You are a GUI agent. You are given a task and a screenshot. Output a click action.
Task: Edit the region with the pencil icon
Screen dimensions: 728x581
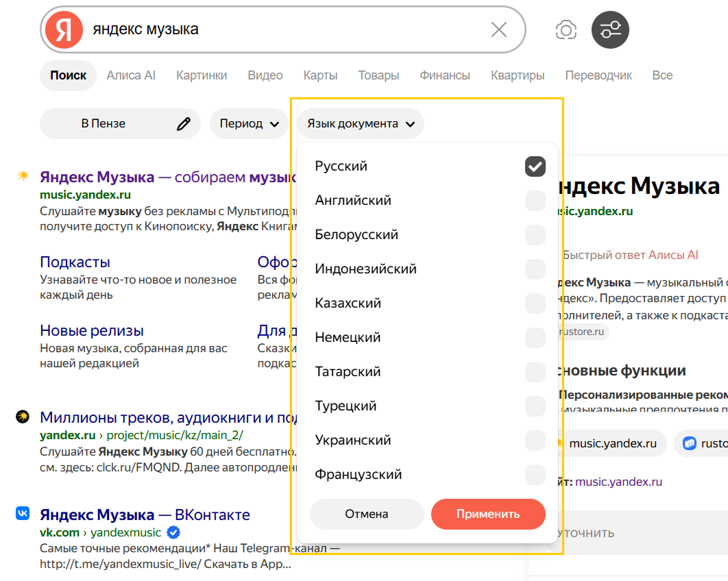[184, 124]
